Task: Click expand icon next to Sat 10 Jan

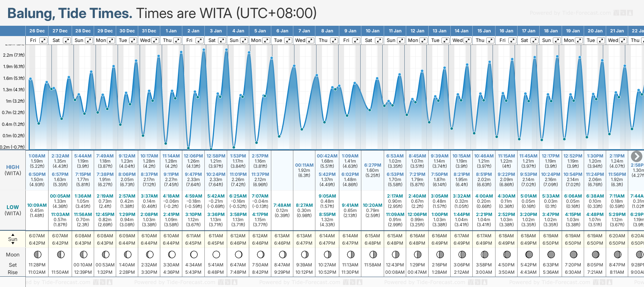Action: click(379, 40)
